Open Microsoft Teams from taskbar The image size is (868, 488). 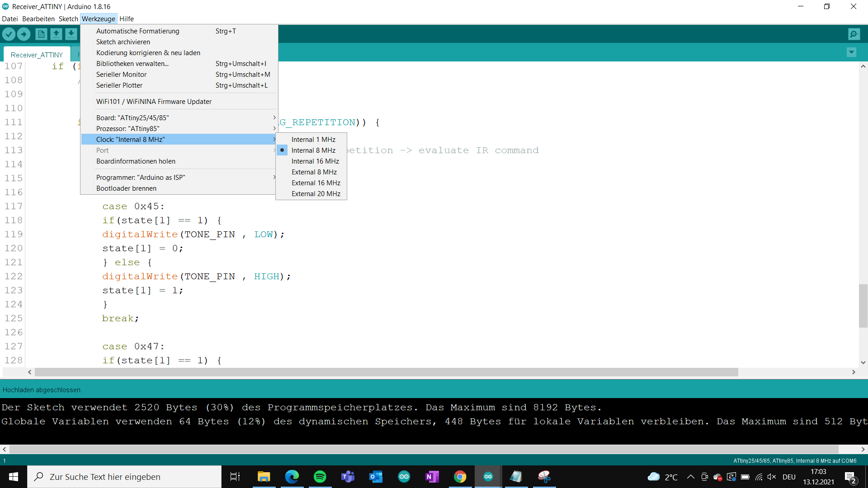click(x=348, y=477)
